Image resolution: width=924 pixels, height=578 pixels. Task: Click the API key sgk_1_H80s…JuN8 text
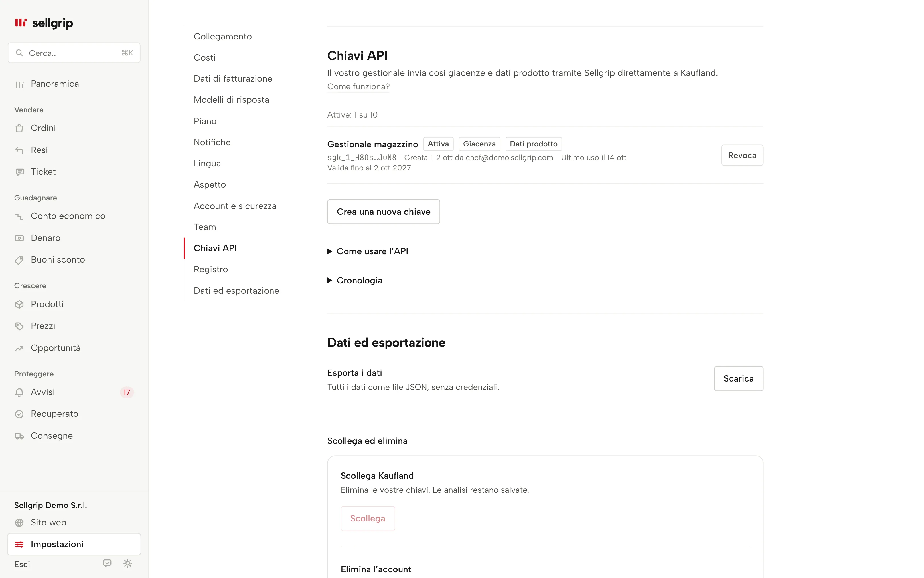click(362, 158)
